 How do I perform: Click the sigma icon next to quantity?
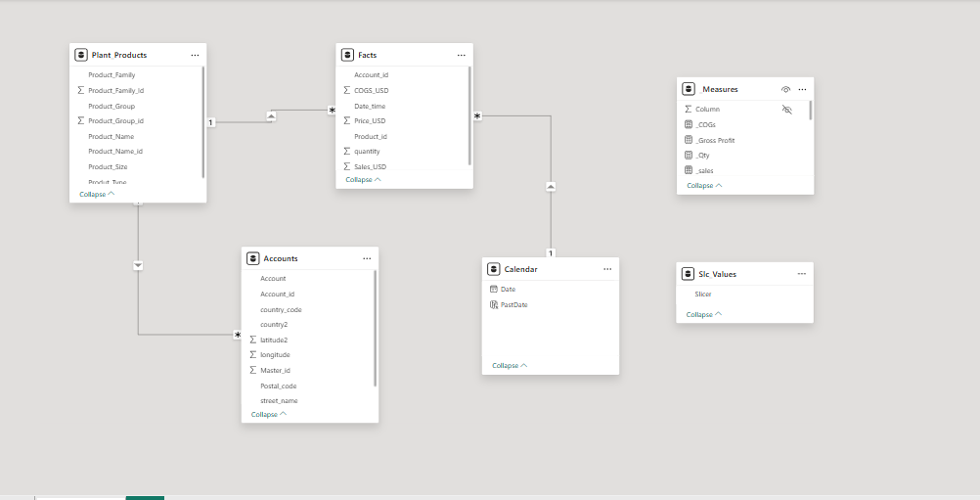347,152
